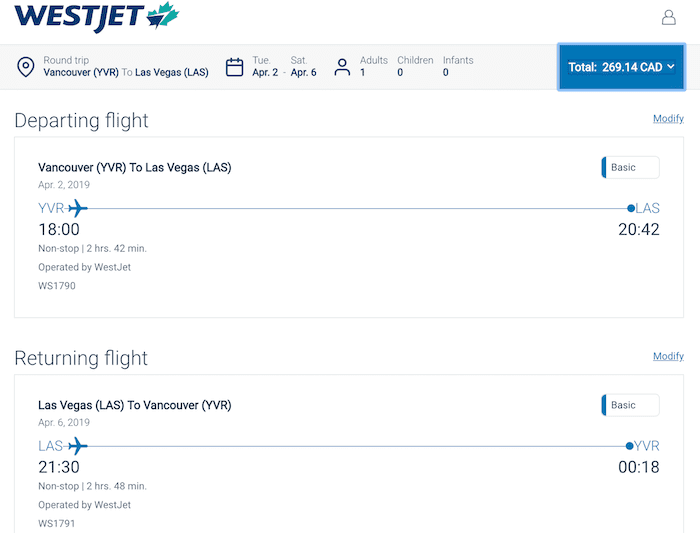Screen dimensions: 700x533
Task: Click the YVR arrival dot on returning route
Action: tap(629, 446)
